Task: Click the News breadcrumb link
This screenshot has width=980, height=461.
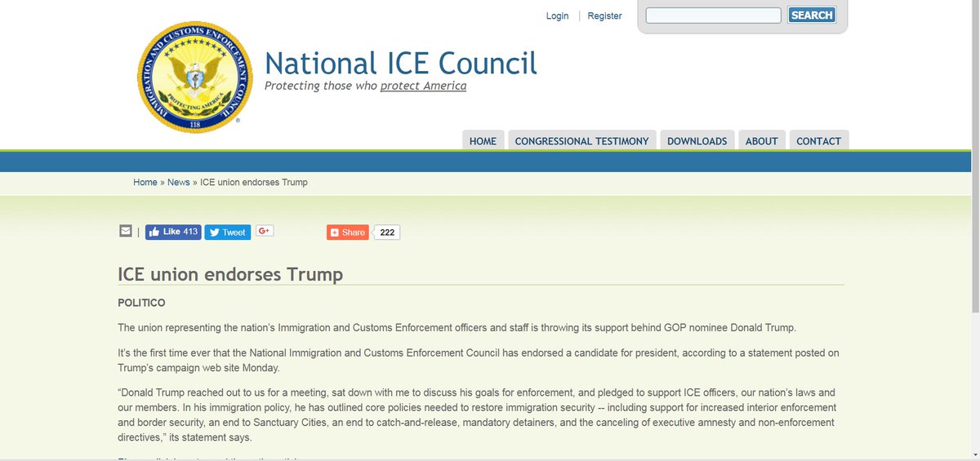Action: point(178,182)
